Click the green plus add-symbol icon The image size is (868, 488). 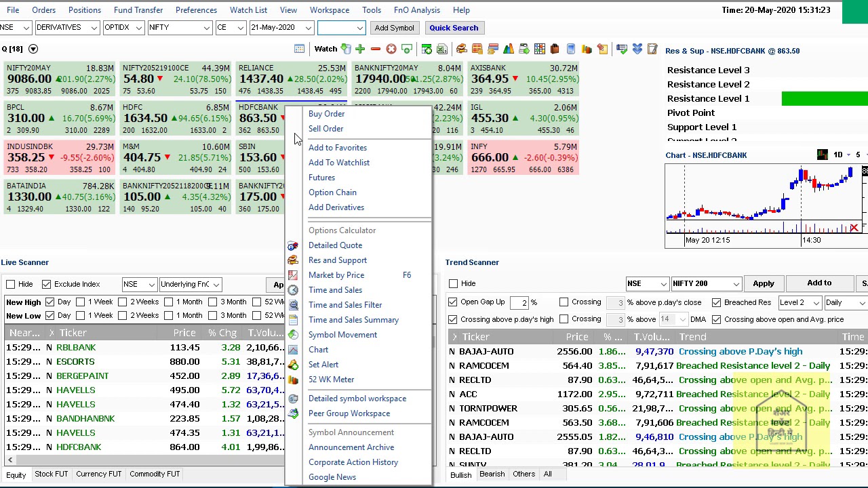tap(360, 49)
